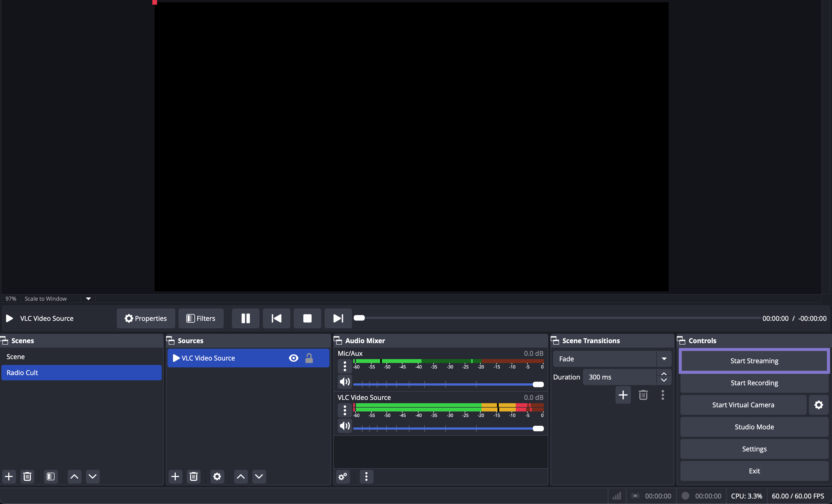Image resolution: width=832 pixels, height=504 pixels.
Task: Toggle lock on VLC Video Source
Action: click(309, 358)
